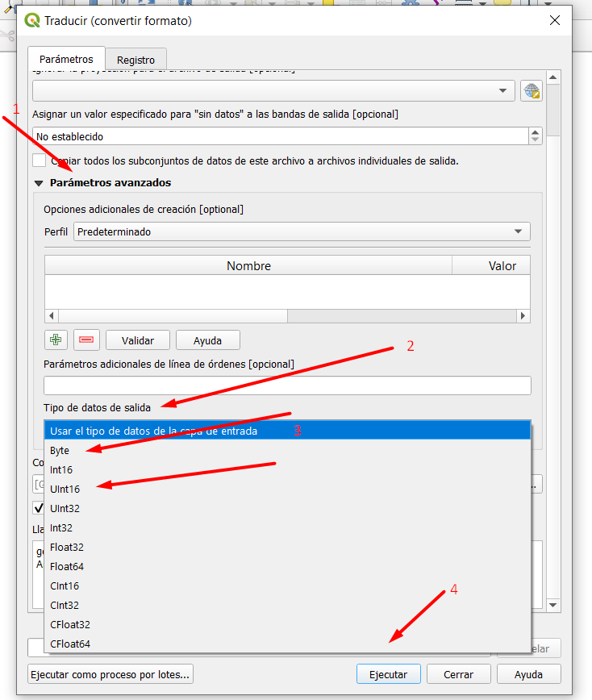Choose UInt32 output data type
The width and height of the screenshot is (592, 700).
287,509
